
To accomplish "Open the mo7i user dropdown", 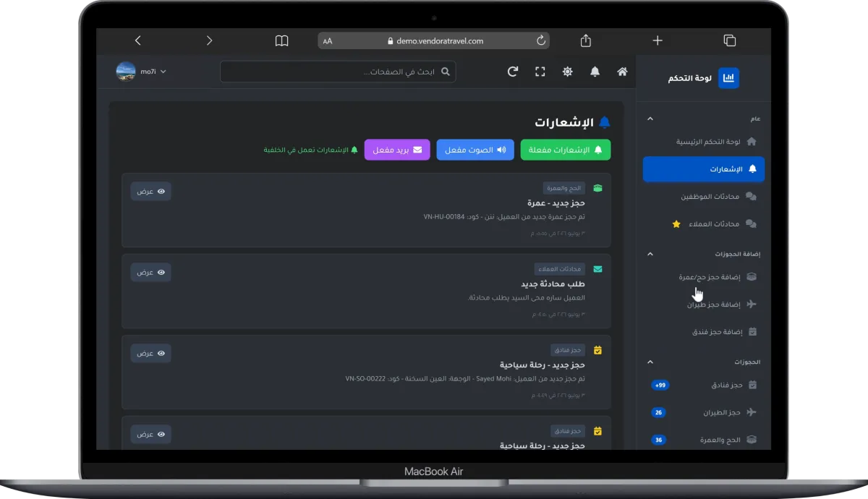I will click(x=153, y=72).
